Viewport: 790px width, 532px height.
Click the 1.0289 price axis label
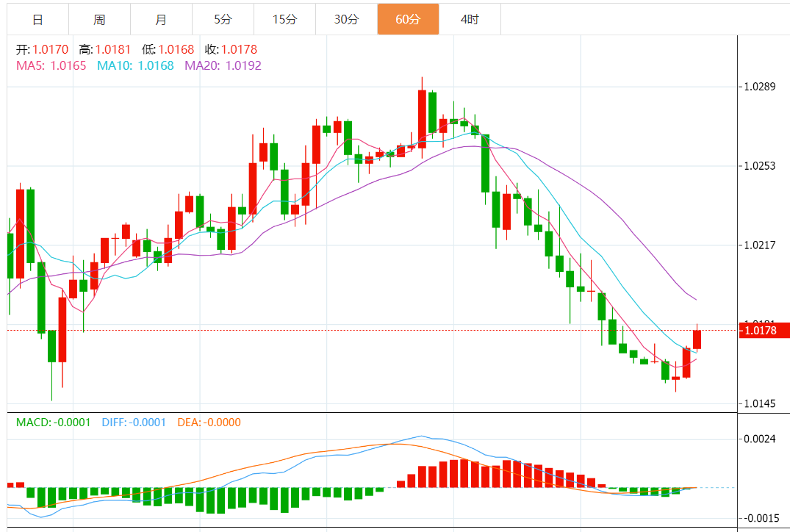click(x=760, y=87)
